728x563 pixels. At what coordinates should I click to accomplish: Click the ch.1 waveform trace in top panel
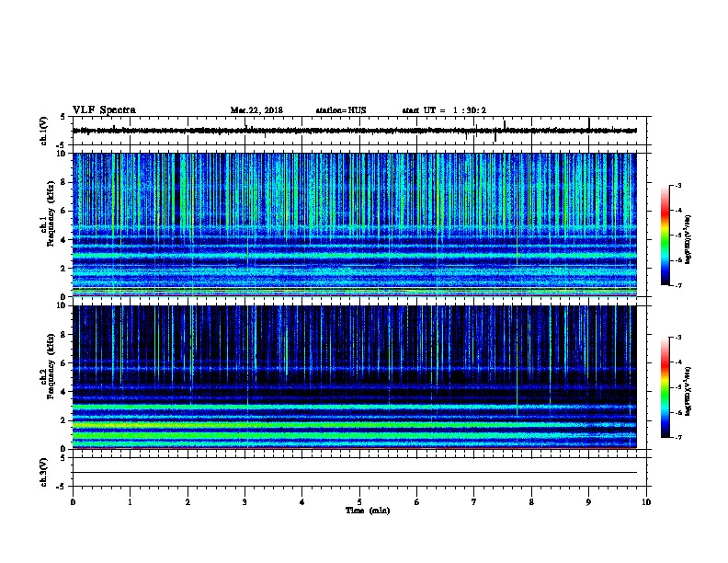point(355,131)
